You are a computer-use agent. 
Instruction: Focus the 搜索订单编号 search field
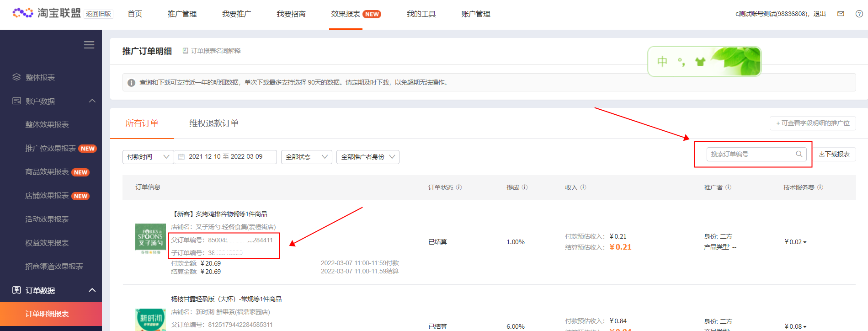click(x=756, y=154)
